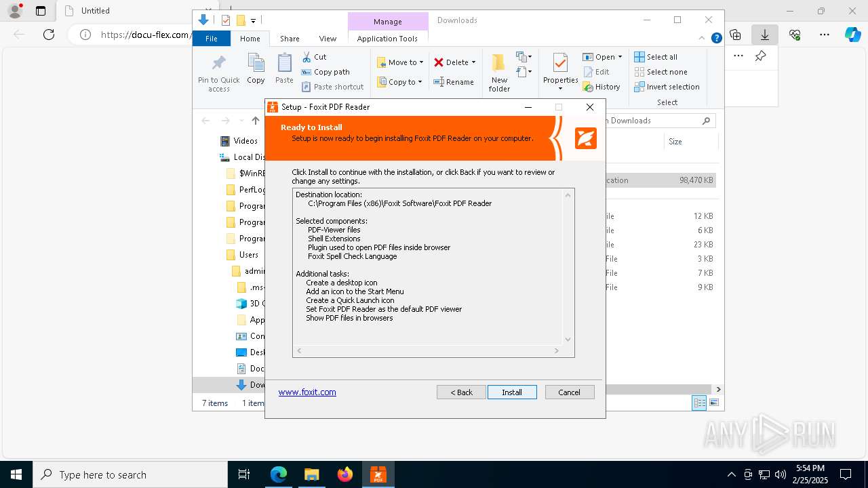Collapse the Explorer ribbon with the chevron
The width and height of the screenshot is (868, 488).
703,39
